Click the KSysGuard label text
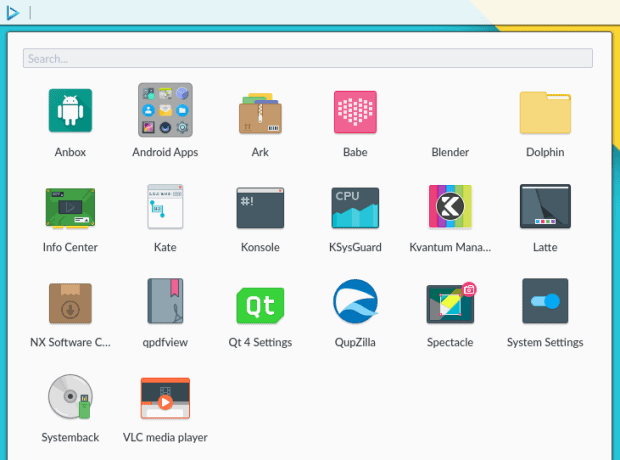Screen dimensions: 620x460 pos(355,248)
